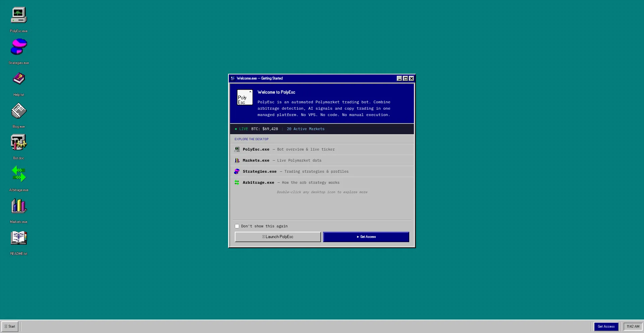The height and width of the screenshot is (333, 644).
Task: Click the BTC: $69,428 price ticker
Action: point(265,129)
